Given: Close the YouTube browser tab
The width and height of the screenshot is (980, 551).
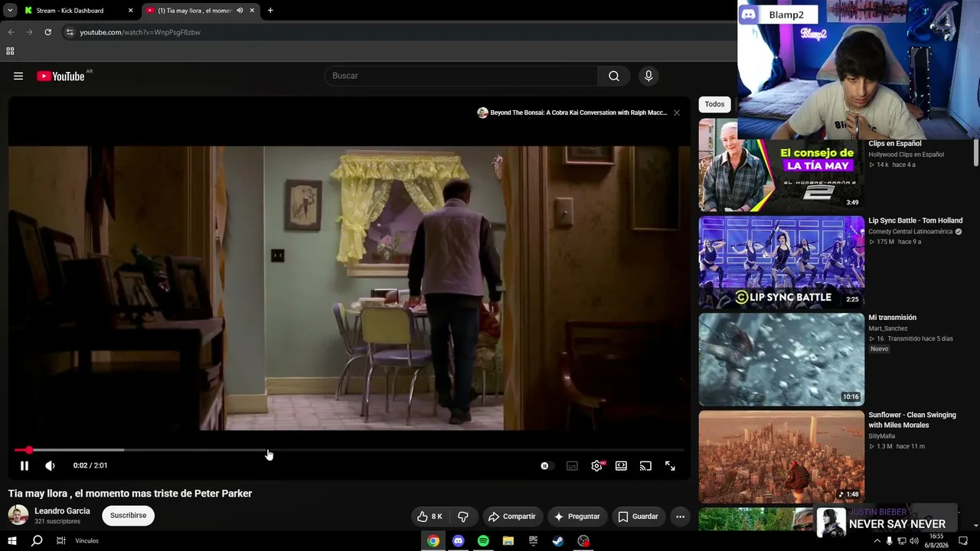Looking at the screenshot, I should pos(252,11).
